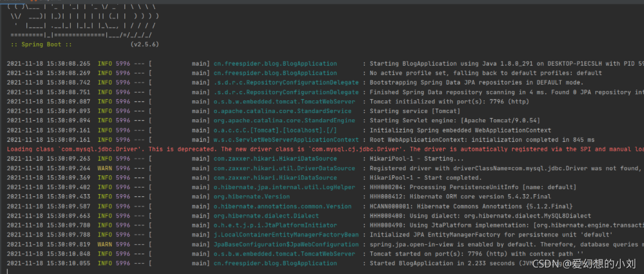Click 'HikariPool-1 - Starting...' log message

tap(417, 159)
